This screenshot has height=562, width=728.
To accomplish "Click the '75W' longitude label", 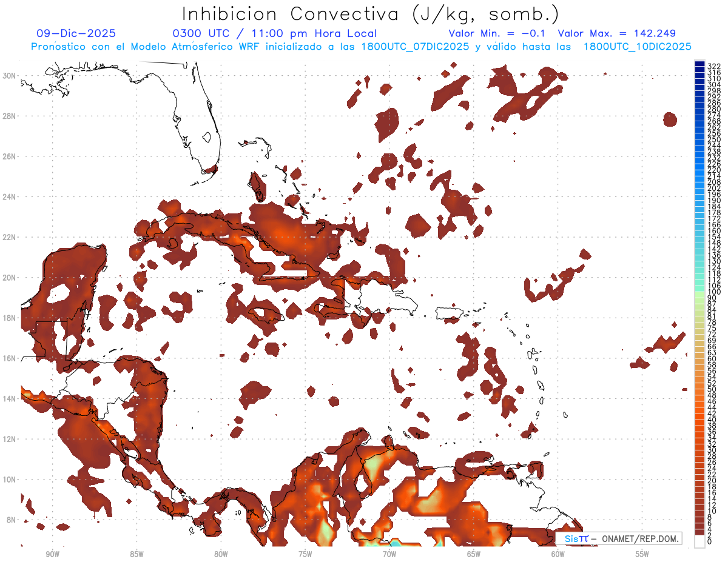I will pyautogui.click(x=305, y=554).
